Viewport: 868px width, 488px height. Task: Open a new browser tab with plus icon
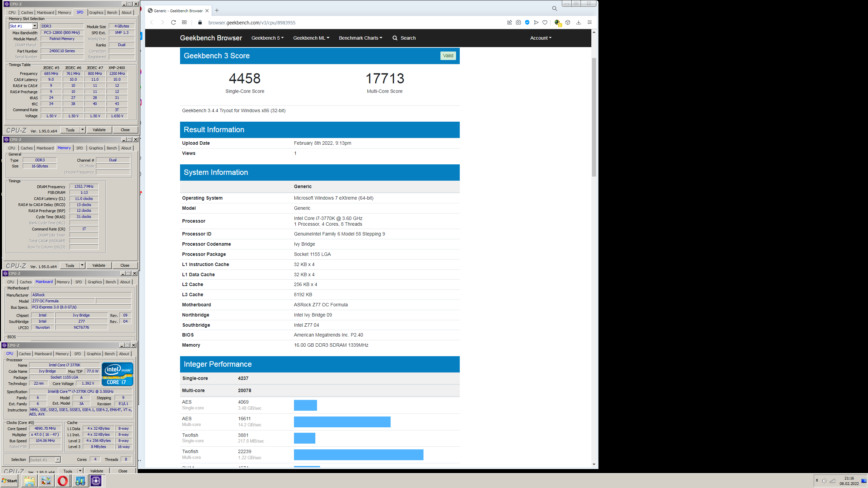(x=217, y=11)
